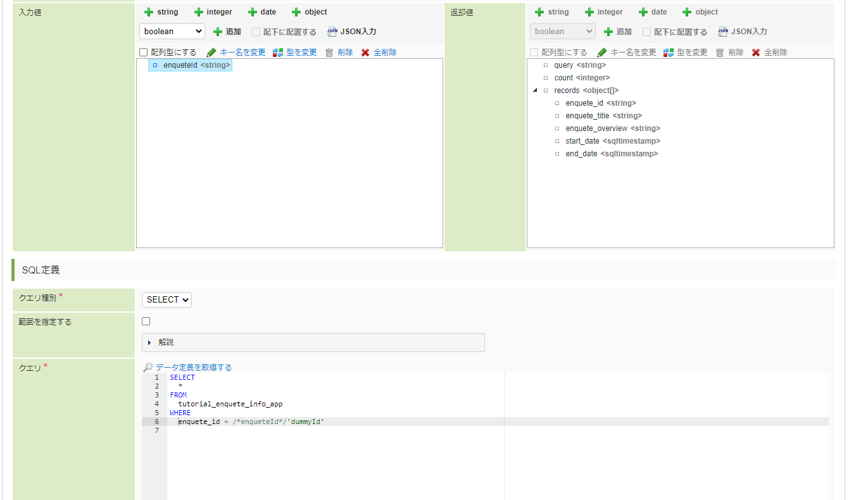Image resolution: width=868 pixels, height=500 pixels.
Task: Click 削除 trash icon in 入力値 panel
Action: pyautogui.click(x=329, y=53)
